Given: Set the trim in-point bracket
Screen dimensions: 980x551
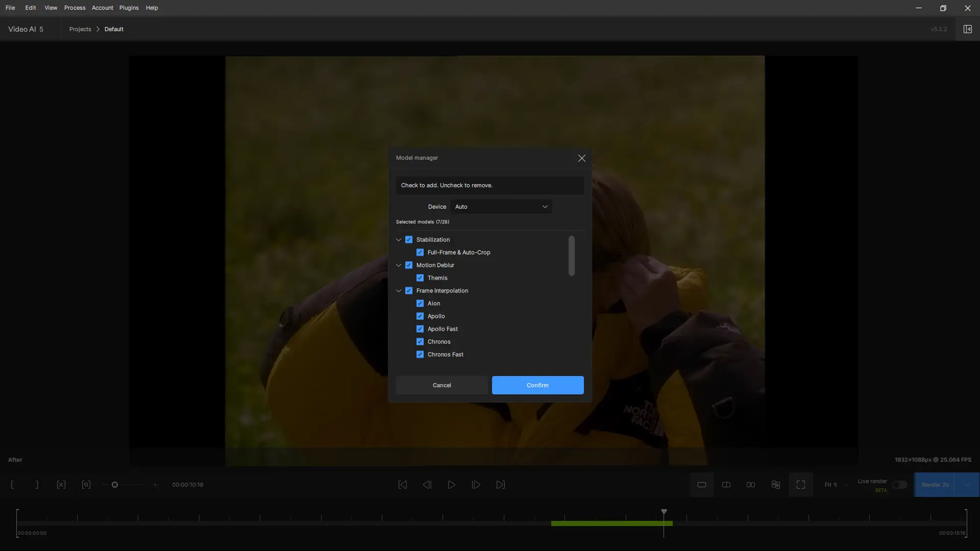Looking at the screenshot, I should pos(12,485).
